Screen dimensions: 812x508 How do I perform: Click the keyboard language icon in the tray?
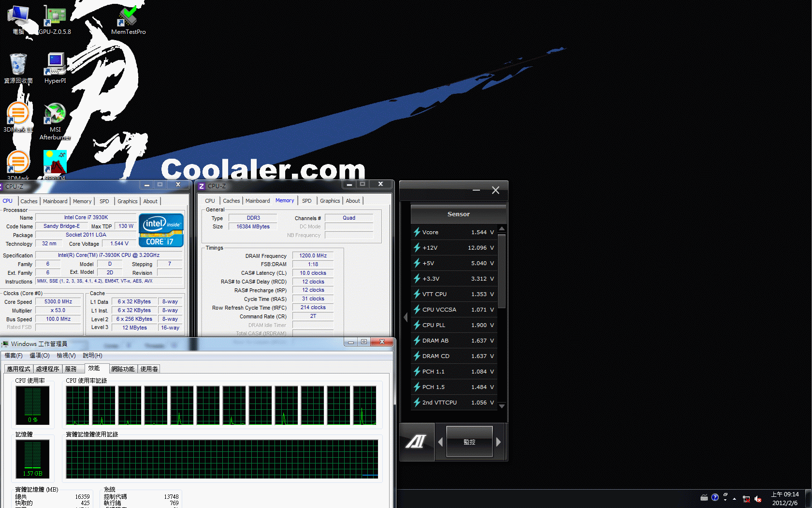point(704,498)
